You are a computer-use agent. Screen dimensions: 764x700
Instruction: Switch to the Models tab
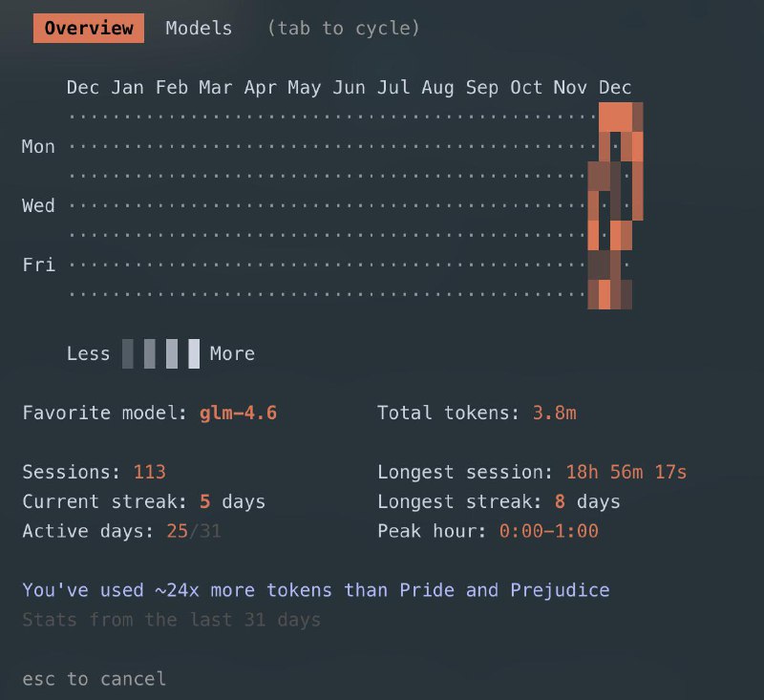pos(198,28)
